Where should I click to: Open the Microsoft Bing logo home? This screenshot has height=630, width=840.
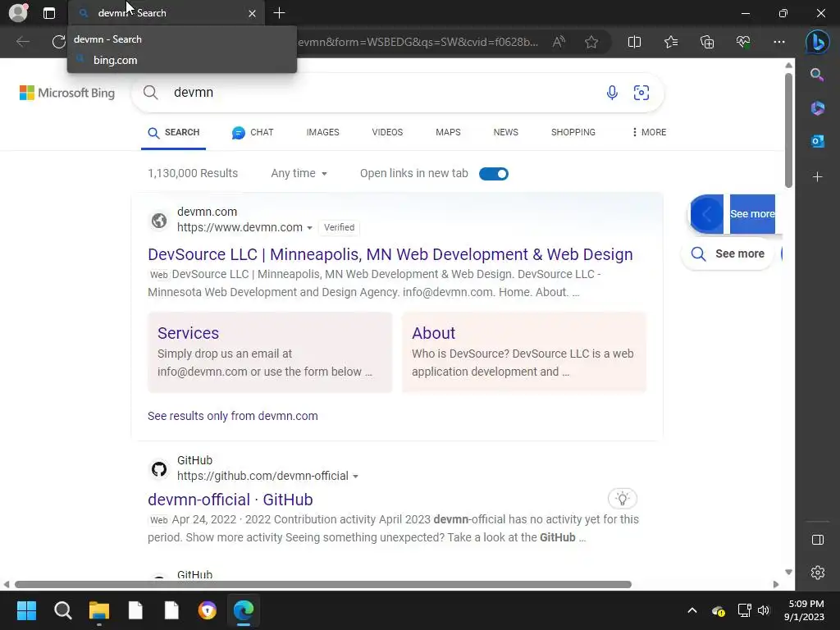tap(67, 93)
